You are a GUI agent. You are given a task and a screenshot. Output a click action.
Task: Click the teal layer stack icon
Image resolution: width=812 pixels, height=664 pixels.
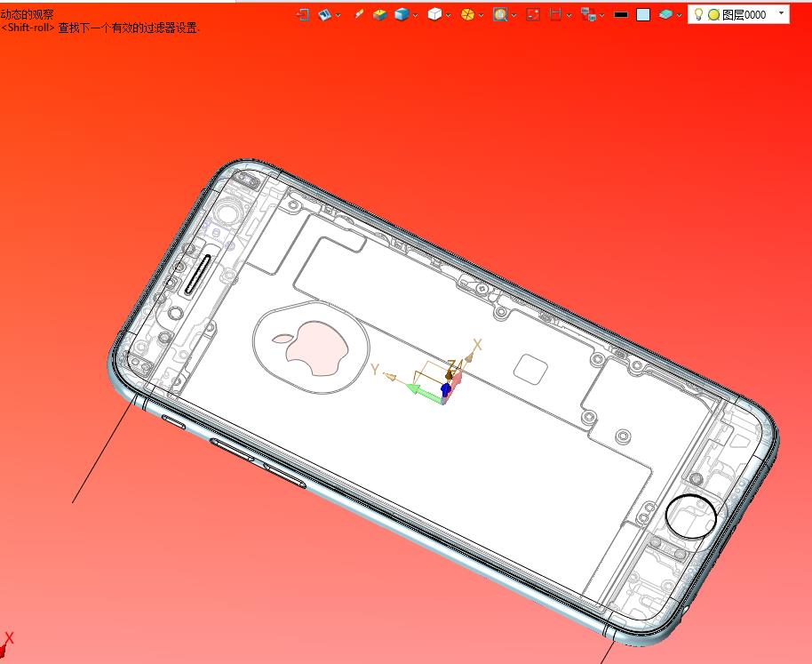[x=665, y=14]
